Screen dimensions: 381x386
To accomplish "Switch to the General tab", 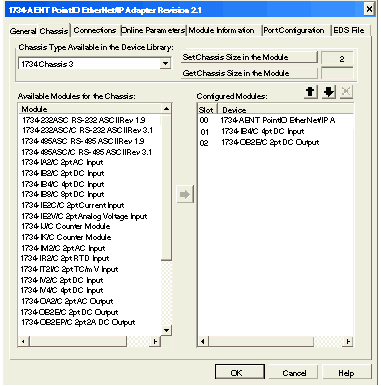I will pyautogui.click(x=23, y=31).
